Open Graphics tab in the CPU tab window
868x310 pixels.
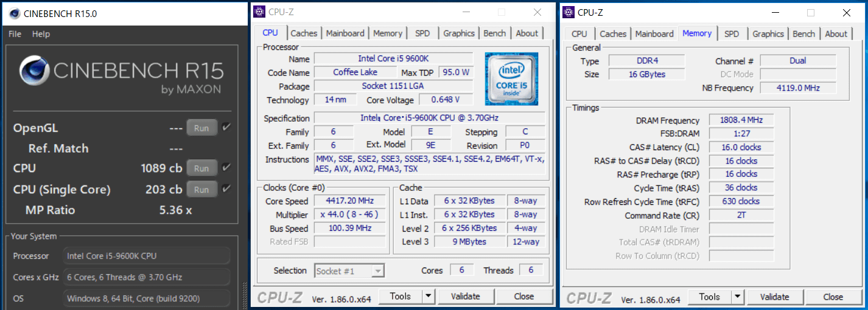click(x=459, y=33)
